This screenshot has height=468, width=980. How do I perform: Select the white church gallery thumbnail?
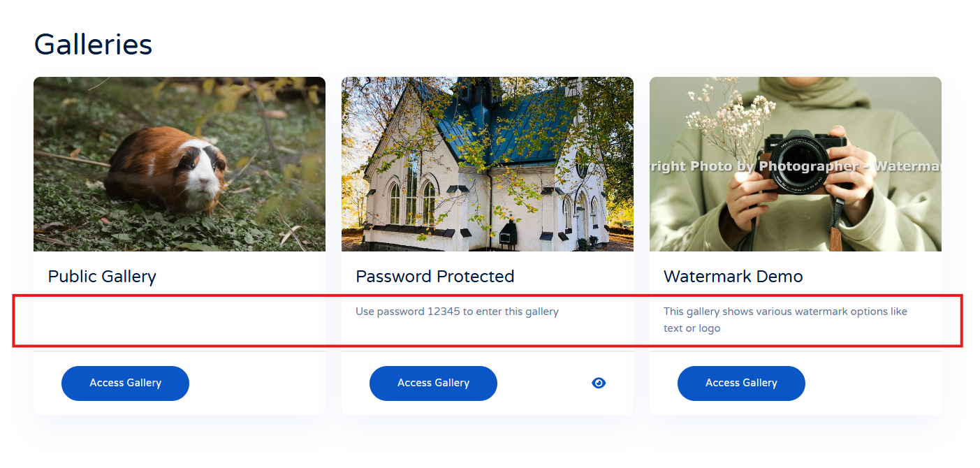[487, 164]
